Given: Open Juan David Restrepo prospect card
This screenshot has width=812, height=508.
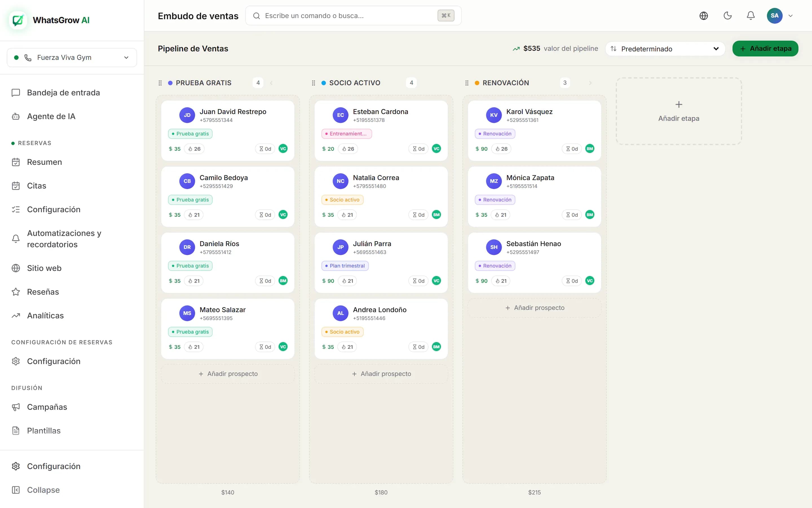Looking at the screenshot, I should [228, 130].
